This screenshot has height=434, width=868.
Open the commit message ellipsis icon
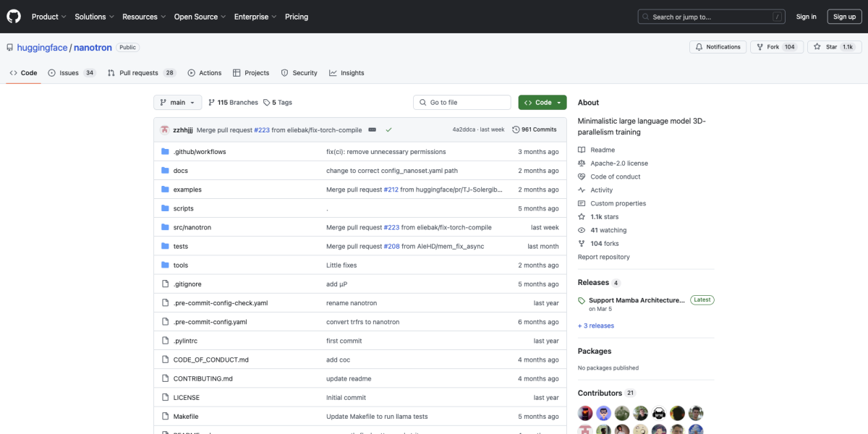372,129
